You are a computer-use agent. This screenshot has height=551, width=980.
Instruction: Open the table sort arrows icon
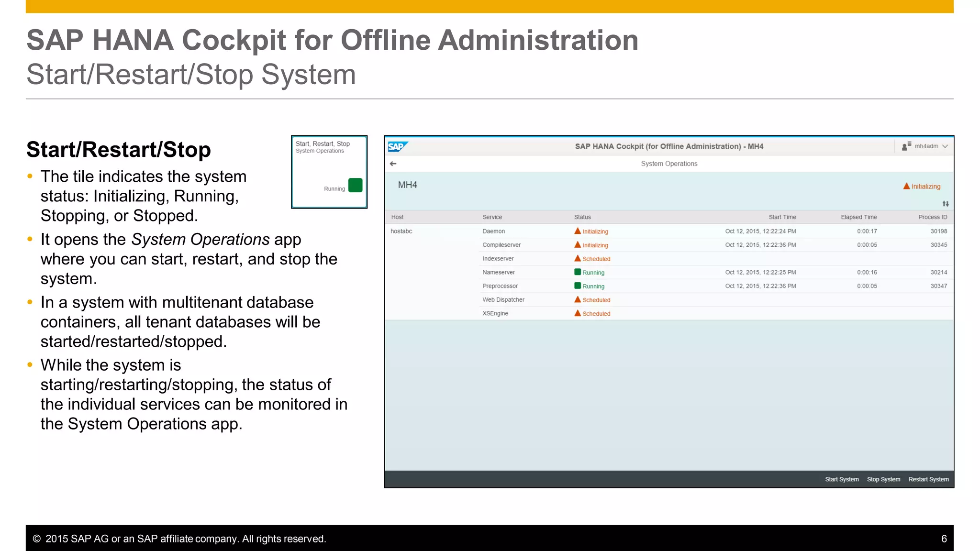point(946,204)
